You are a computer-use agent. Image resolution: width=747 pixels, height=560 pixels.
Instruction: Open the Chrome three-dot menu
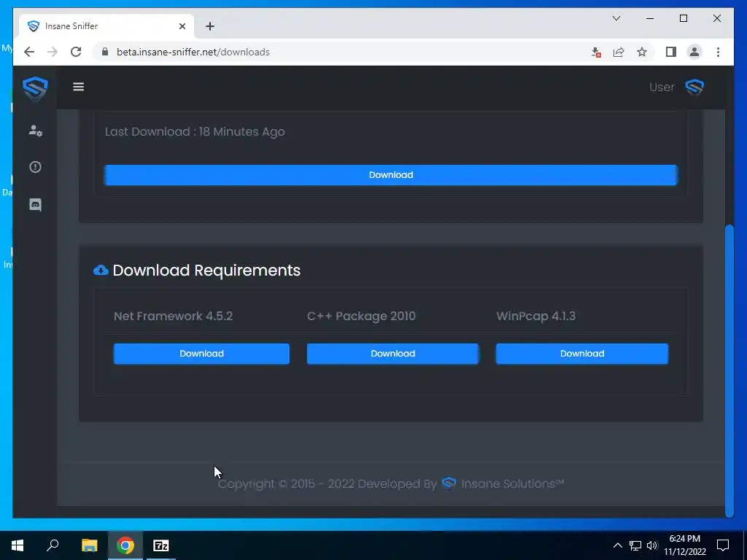pyautogui.click(x=718, y=52)
